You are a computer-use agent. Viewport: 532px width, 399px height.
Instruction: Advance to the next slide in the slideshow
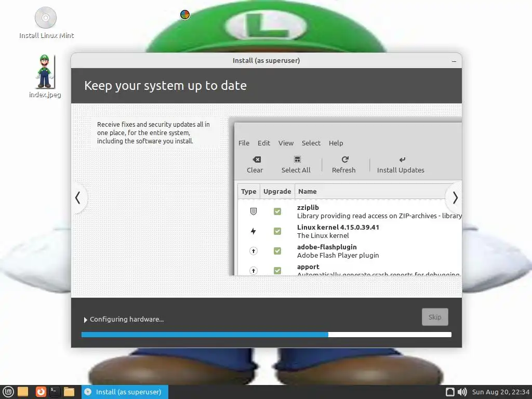(455, 198)
